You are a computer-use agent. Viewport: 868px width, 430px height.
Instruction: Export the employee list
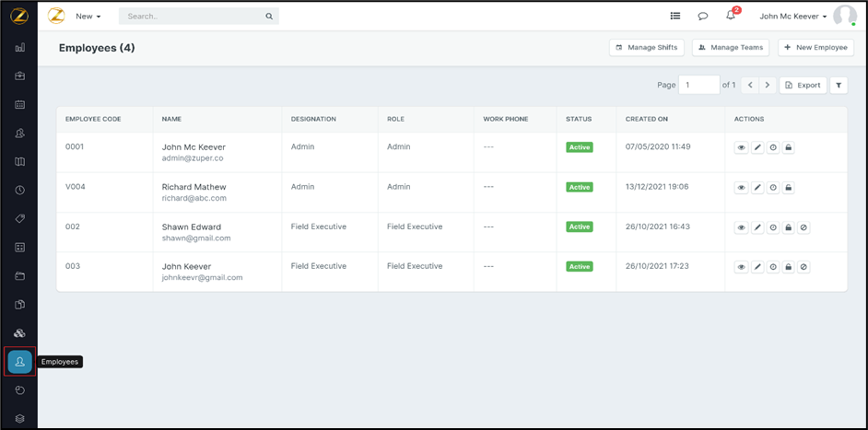(x=803, y=85)
